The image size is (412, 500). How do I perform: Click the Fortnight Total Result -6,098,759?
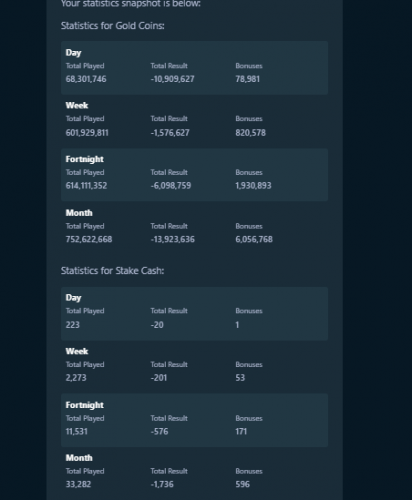click(171, 186)
